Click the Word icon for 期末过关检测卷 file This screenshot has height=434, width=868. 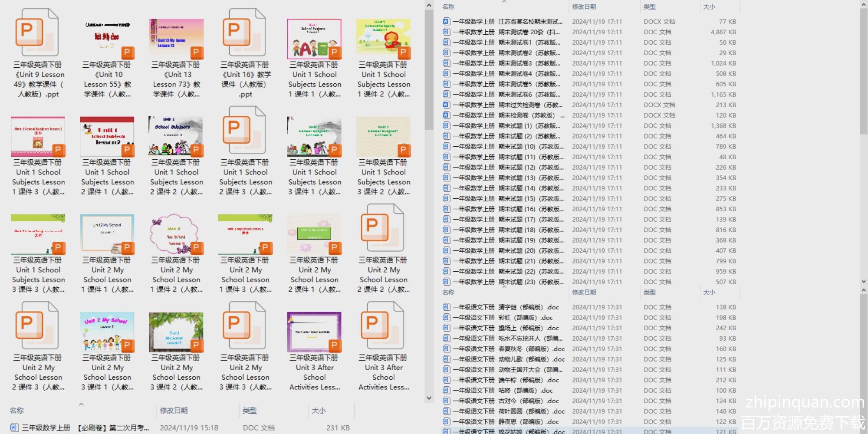(x=446, y=105)
